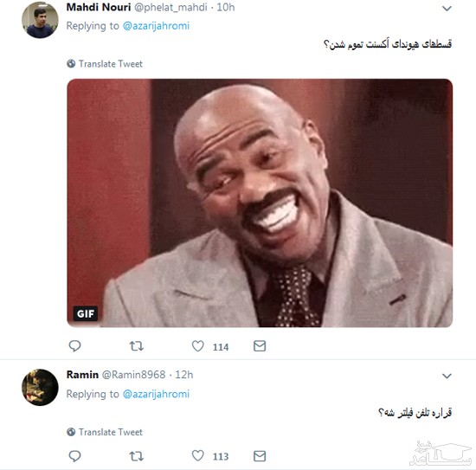Open @azarijahromi link in Ramin's reply
This screenshot has width=476, height=470.
(x=156, y=394)
